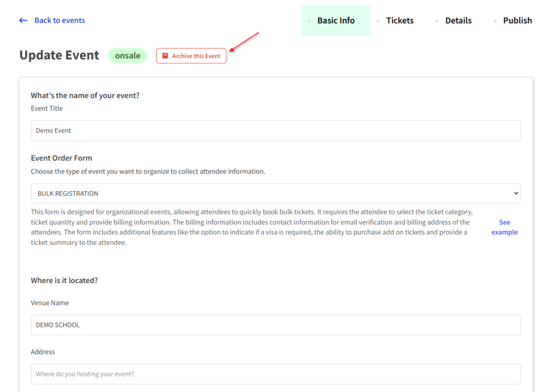Click the green onsale status badge

127,56
